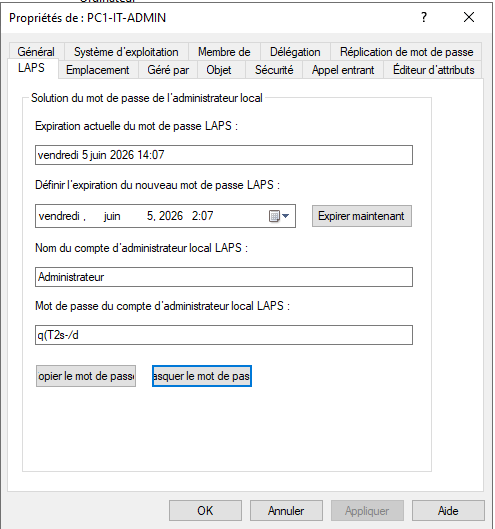495x529 pixels.
Task: Click the 'Mot de passe du compte d'administrateur' label
Action: coord(162,306)
